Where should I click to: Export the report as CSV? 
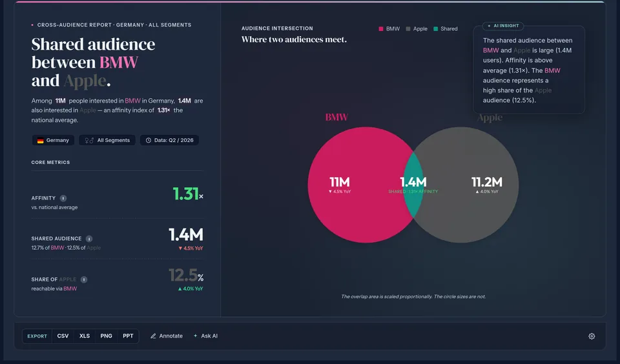coord(63,336)
